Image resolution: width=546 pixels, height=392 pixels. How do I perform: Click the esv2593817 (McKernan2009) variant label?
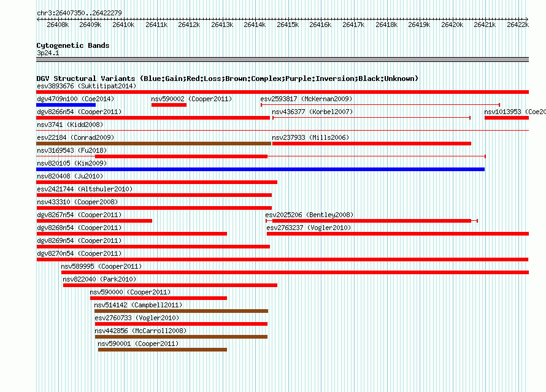306,99
